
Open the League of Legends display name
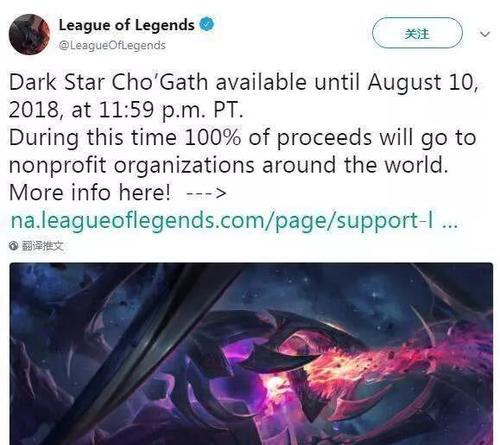[126, 25]
